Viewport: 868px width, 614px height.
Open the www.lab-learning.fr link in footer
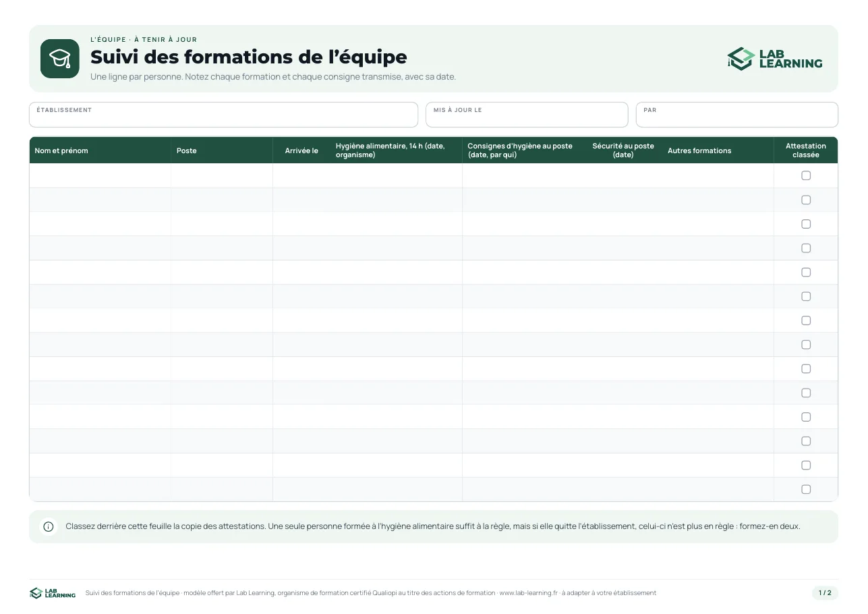529,593
